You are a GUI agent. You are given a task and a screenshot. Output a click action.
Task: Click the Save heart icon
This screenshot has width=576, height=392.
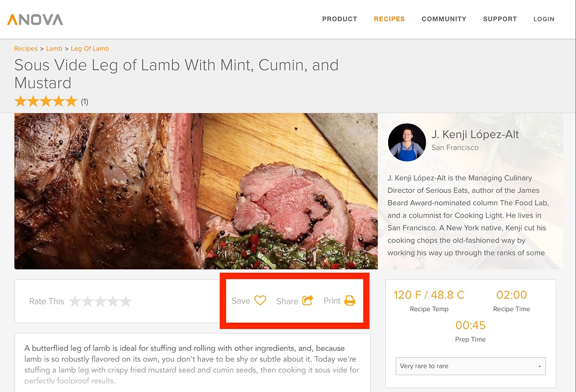(x=260, y=300)
